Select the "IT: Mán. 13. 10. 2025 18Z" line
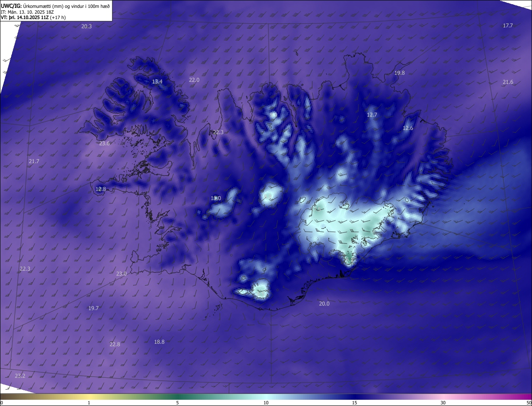Image resolution: width=532 pixels, height=406 pixels. [x=28, y=12]
